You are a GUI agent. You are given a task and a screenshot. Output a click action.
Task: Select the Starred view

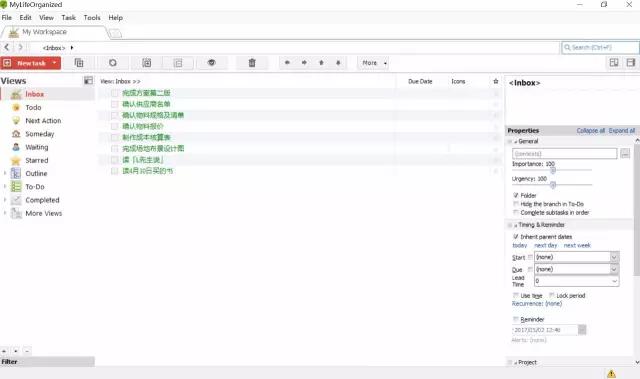[37, 160]
